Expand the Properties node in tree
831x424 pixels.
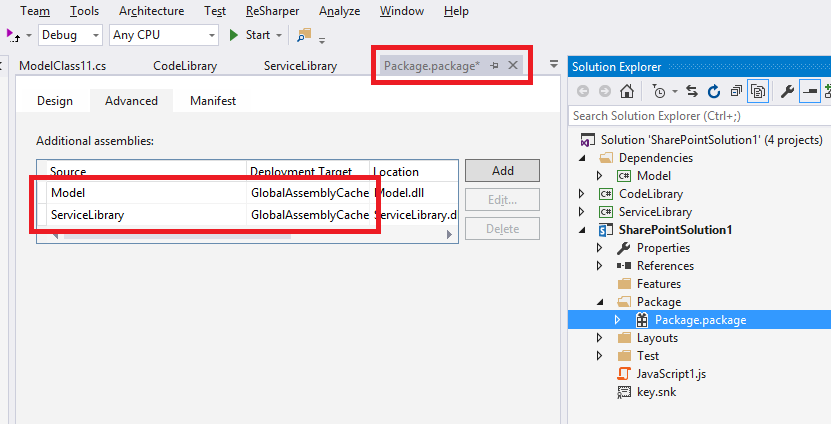pyautogui.click(x=600, y=248)
